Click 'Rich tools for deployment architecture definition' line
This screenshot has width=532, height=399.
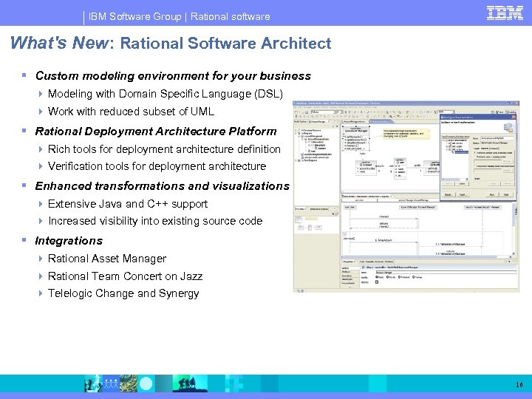164,149
